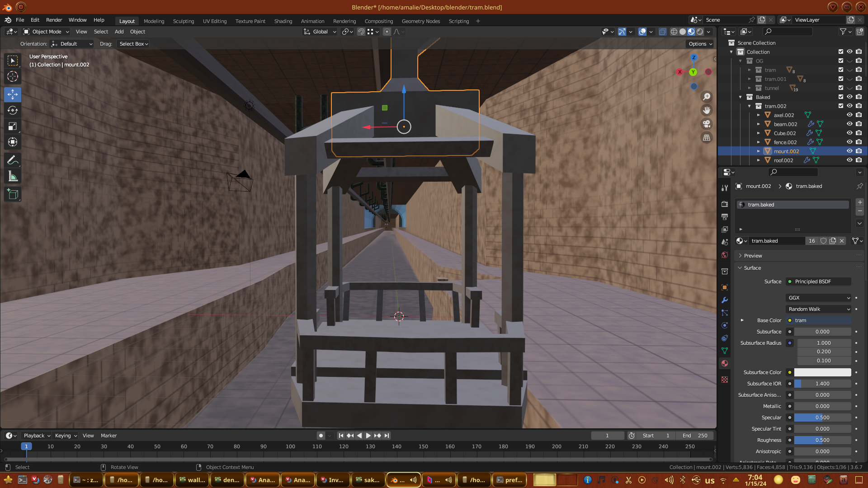
Task: Open the Render menu
Action: point(54,20)
